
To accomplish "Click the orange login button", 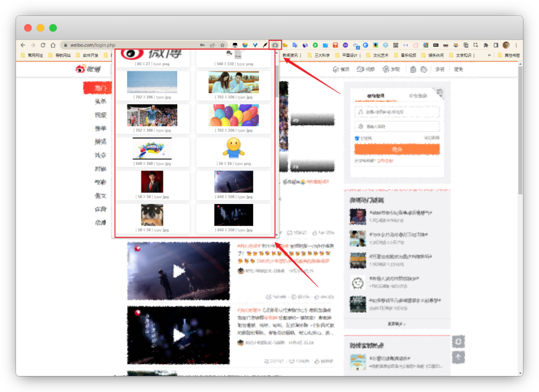I will coord(397,150).
